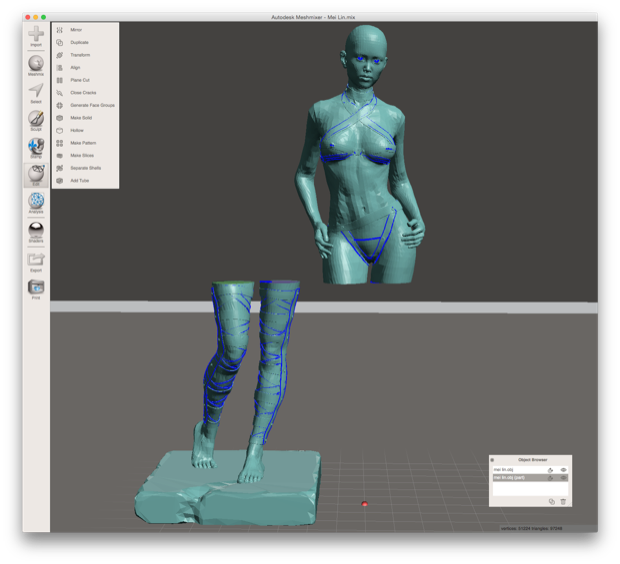The height and width of the screenshot is (564, 620).
Task: Select Generate Face Groups
Action: (x=85, y=105)
